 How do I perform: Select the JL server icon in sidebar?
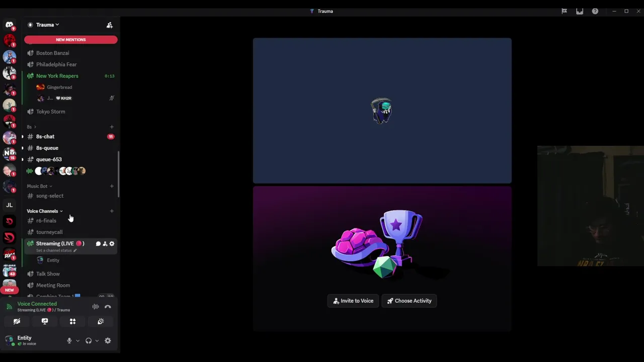pos(9,205)
